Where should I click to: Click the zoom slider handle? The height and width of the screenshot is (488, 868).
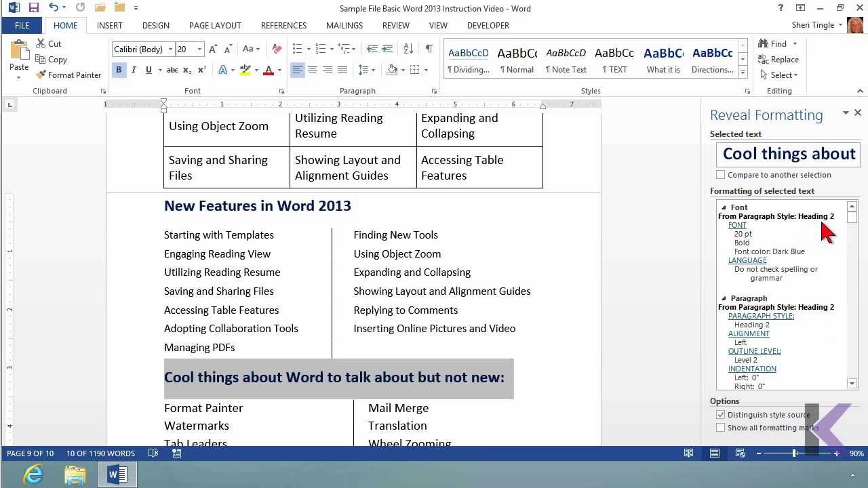point(794,453)
